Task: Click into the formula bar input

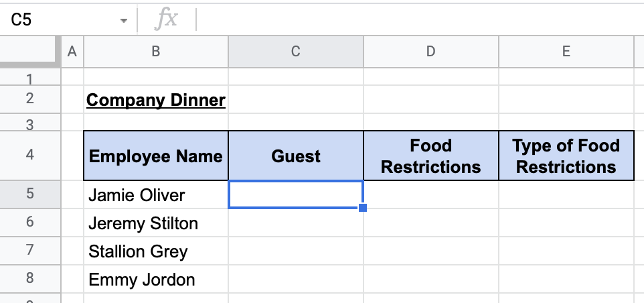Action: (x=415, y=19)
